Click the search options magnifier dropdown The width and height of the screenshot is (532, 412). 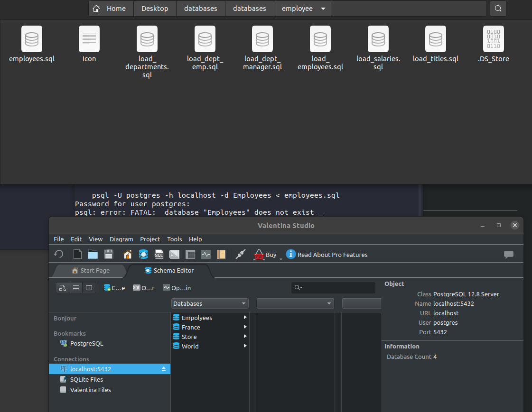(x=298, y=288)
